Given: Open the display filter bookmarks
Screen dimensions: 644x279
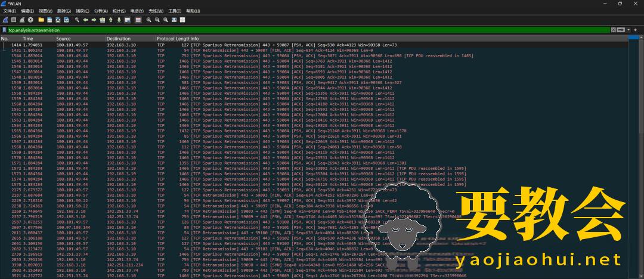Looking at the screenshot, I should (x=5, y=30).
